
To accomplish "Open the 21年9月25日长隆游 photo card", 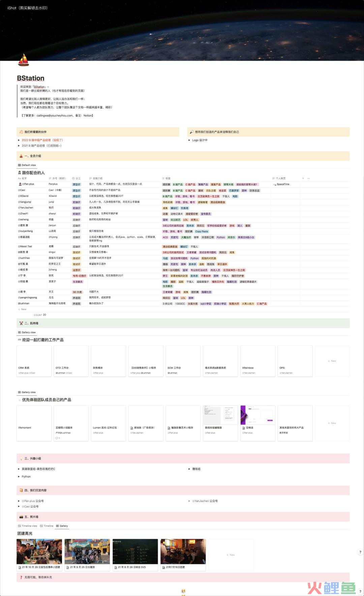I will [x=87, y=555].
